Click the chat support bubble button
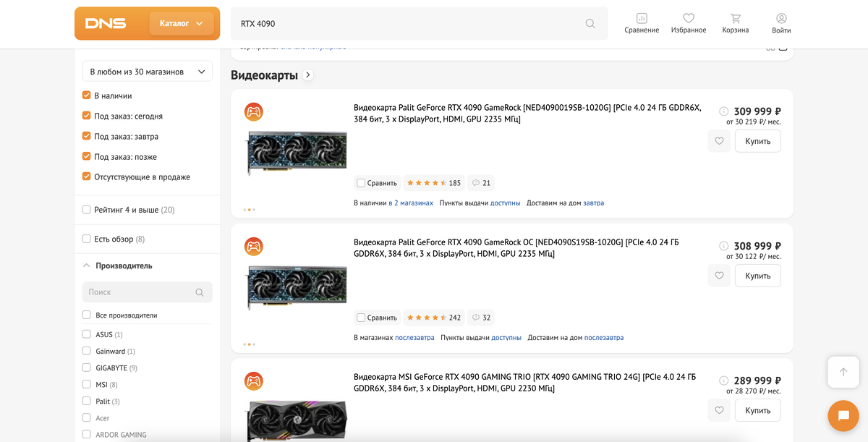Image resolution: width=868 pixels, height=442 pixels. 843,416
